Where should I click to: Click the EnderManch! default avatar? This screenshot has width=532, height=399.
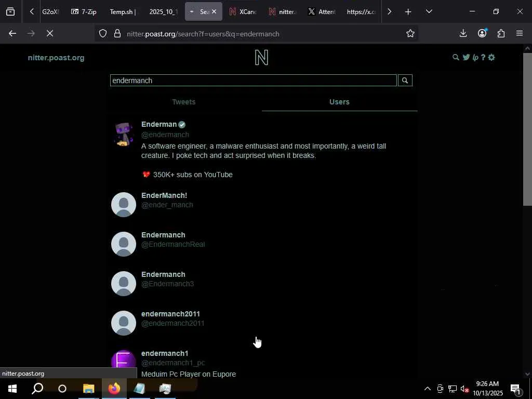coord(124,205)
